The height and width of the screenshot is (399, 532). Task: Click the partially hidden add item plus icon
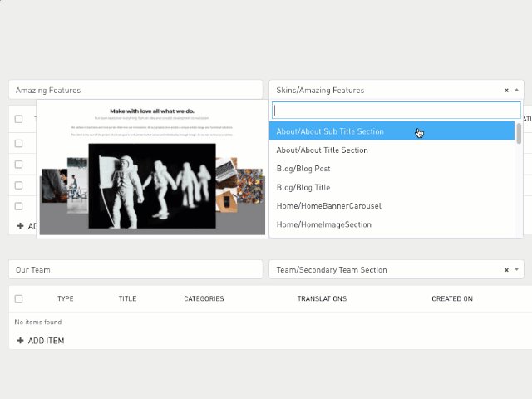pyautogui.click(x=20, y=226)
